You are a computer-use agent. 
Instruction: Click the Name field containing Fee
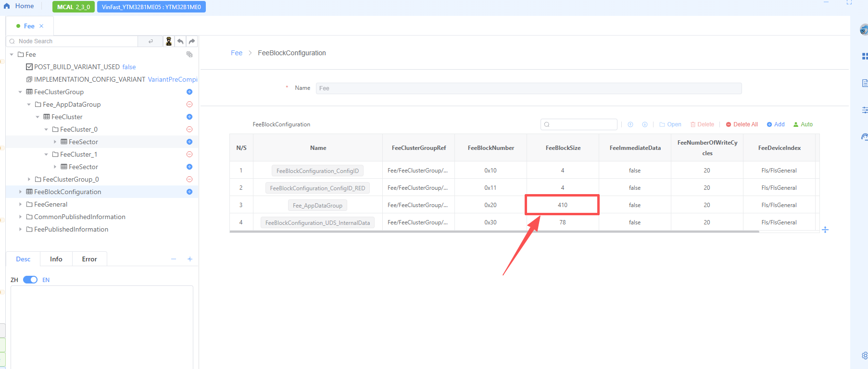pyautogui.click(x=528, y=88)
